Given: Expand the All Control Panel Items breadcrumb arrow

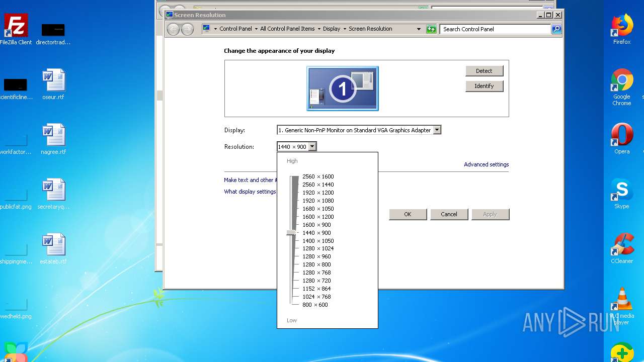Looking at the screenshot, I should tap(318, 29).
